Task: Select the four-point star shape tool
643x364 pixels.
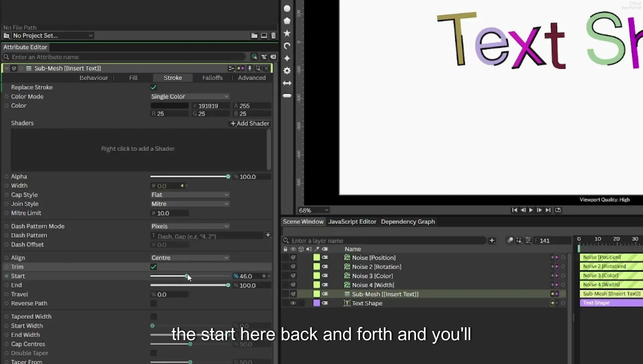Action: [287, 58]
